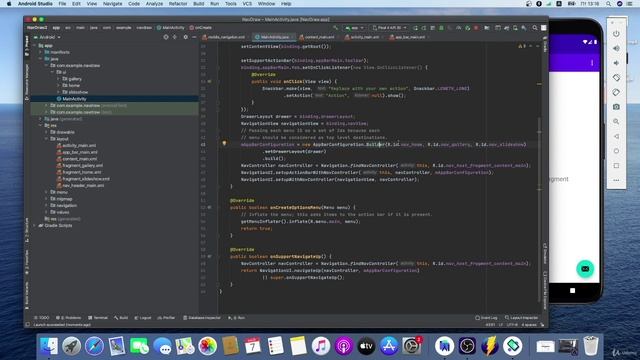Image resolution: width=640 pixels, height=360 pixels.
Task: Open Safari from the Dock
Action: tap(94, 346)
